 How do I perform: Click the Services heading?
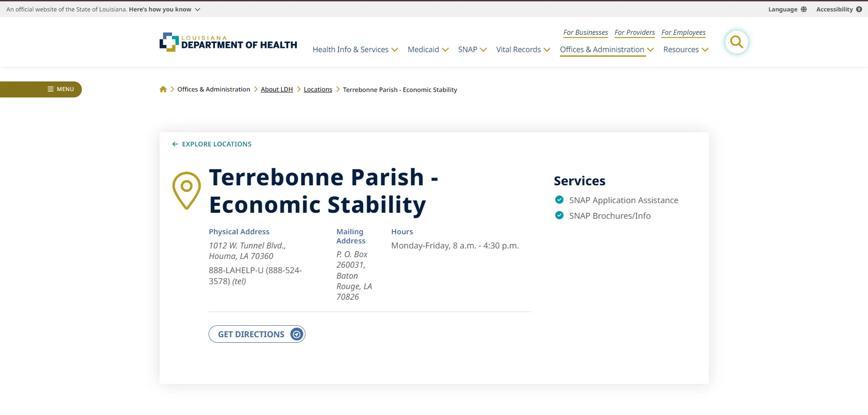[x=579, y=181]
